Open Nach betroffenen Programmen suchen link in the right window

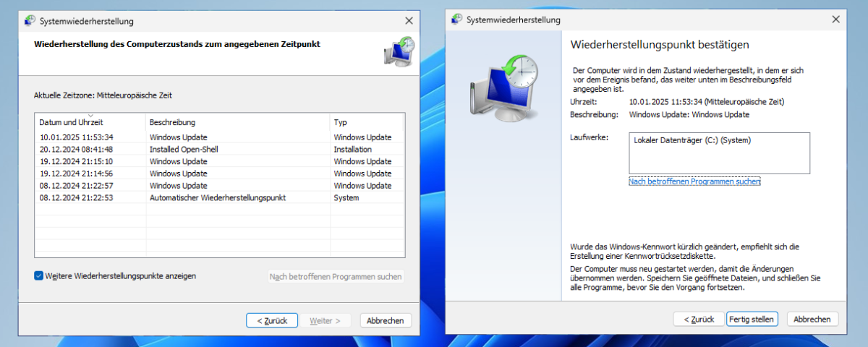(x=694, y=181)
